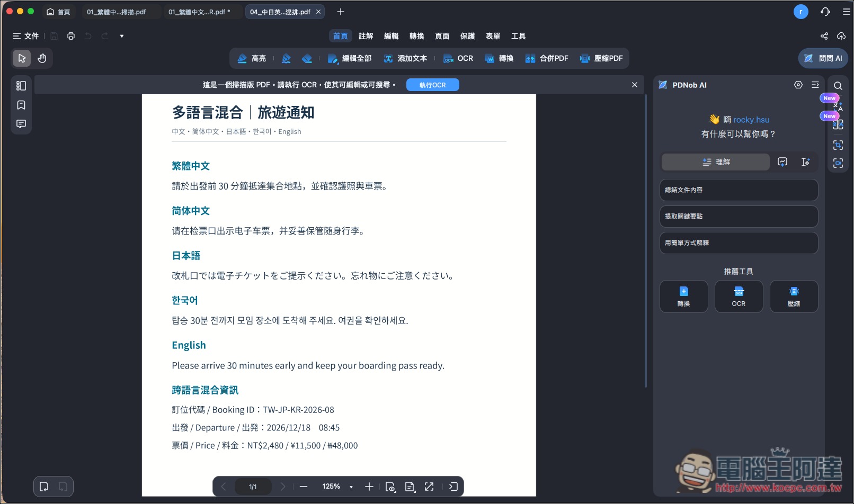Switch to the 保護 tab
854x504 pixels.
click(x=468, y=36)
